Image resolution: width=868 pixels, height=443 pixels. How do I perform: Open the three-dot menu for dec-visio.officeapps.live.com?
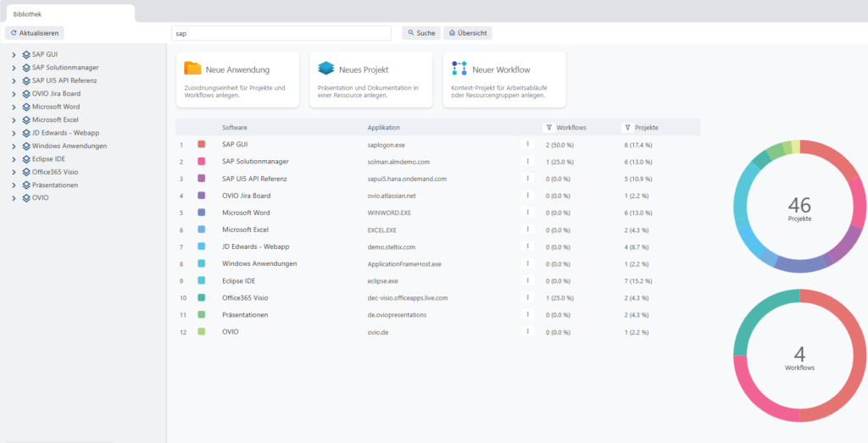(x=527, y=297)
